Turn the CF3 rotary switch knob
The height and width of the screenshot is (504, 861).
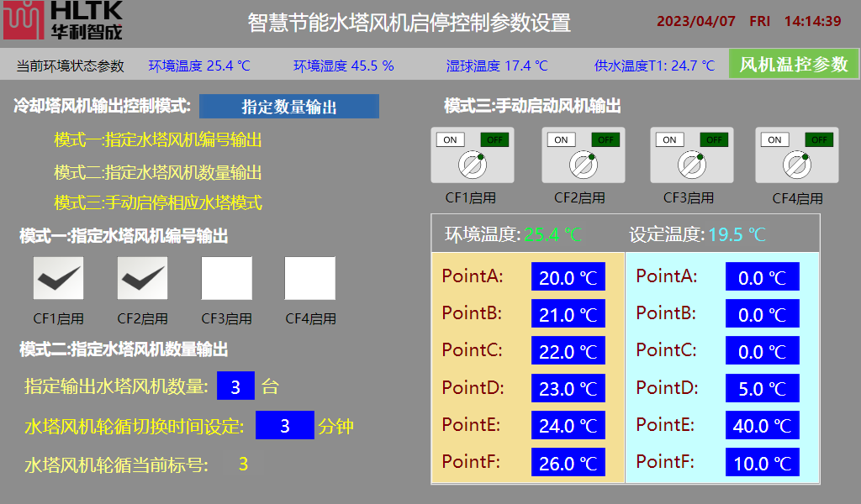pos(691,164)
